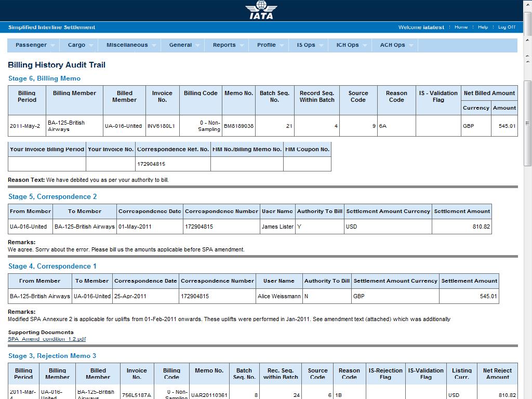
Task: Click the Log Off link
Action: tap(507, 27)
